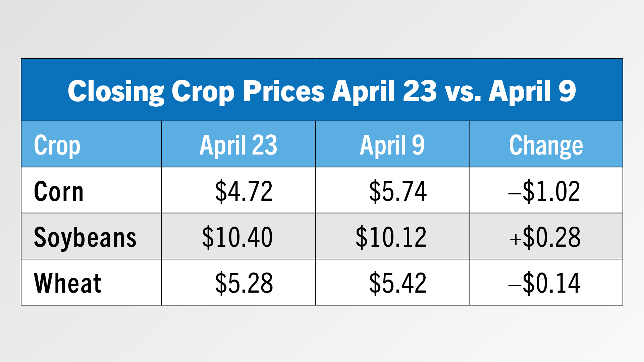The image size is (644, 362).
Task: Select Wheat's April 23 price of $5.28
Action: click(x=244, y=283)
